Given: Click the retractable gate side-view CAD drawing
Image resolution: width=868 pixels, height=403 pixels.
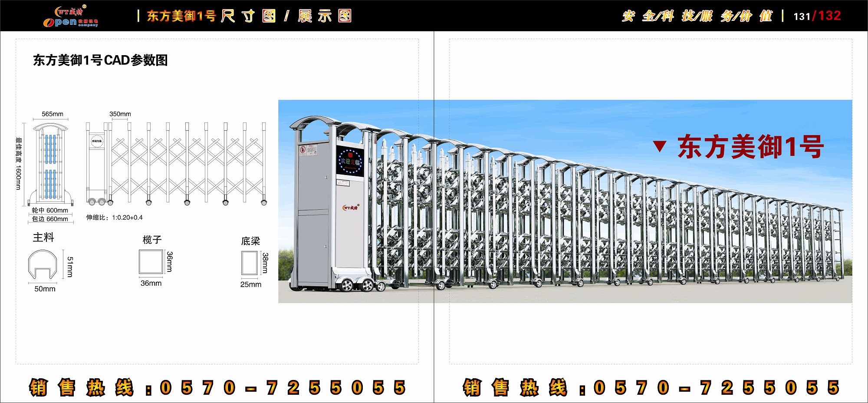Looking at the screenshot, I should pyautogui.click(x=176, y=163).
